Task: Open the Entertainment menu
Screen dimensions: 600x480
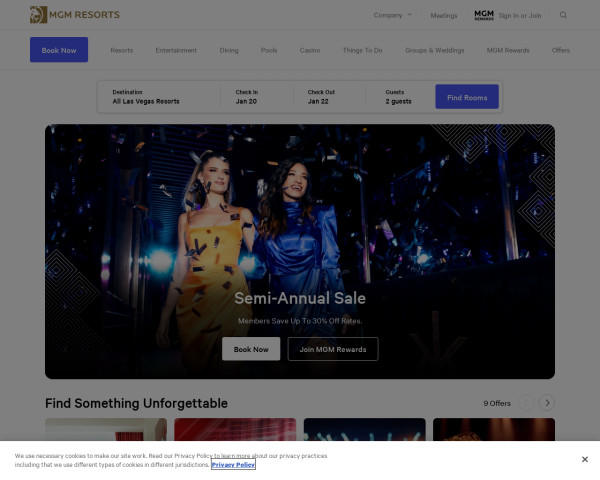Action: point(176,50)
